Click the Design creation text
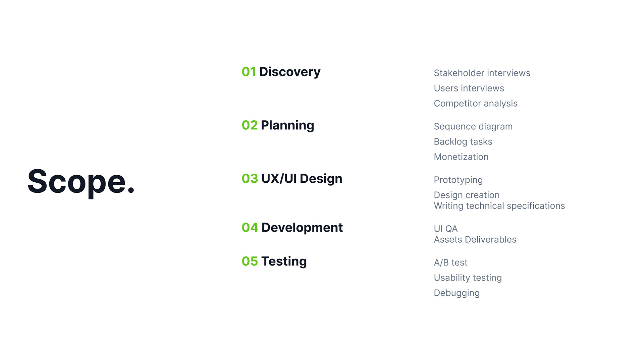 467,195
